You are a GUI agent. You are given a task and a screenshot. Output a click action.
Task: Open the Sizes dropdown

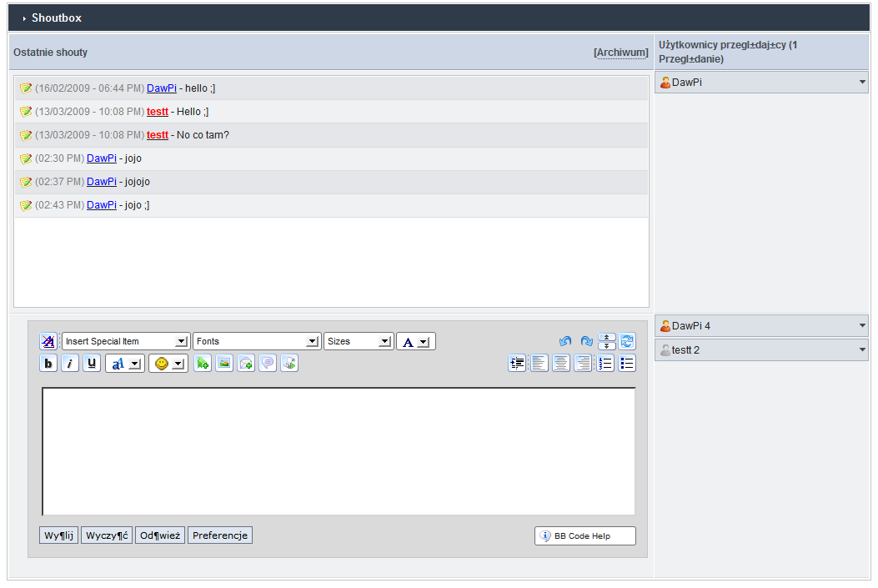359,341
